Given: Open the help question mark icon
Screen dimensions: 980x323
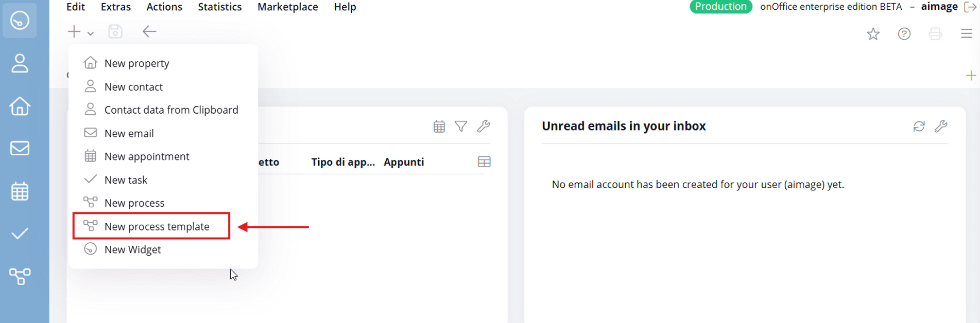Looking at the screenshot, I should click(904, 34).
